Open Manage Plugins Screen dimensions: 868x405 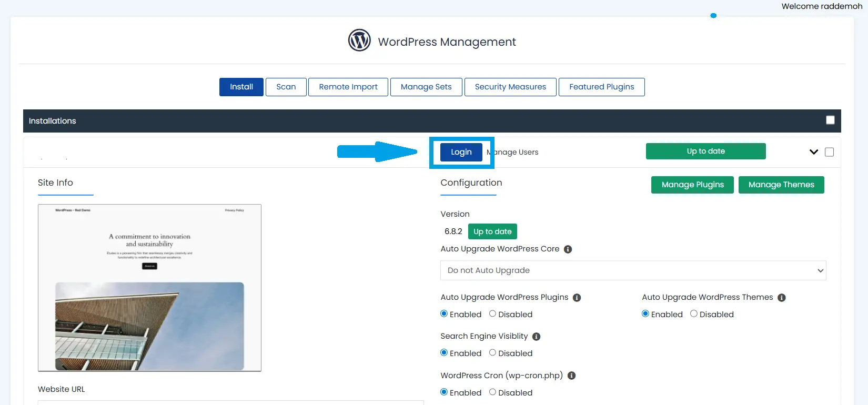click(692, 185)
